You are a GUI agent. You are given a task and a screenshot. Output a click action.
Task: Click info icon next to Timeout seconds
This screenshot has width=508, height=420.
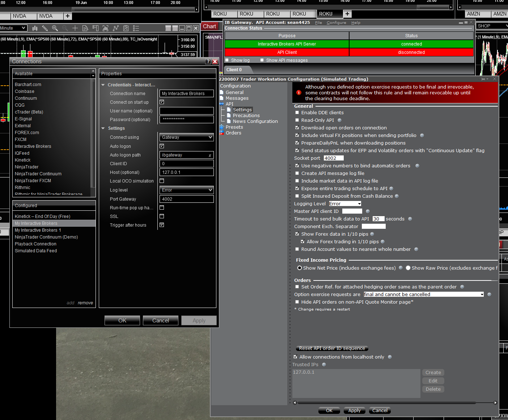pyautogui.click(x=410, y=219)
